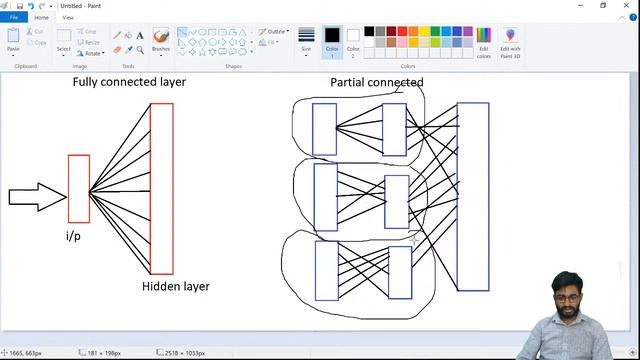Click the Redo arrow

pos(42,6)
